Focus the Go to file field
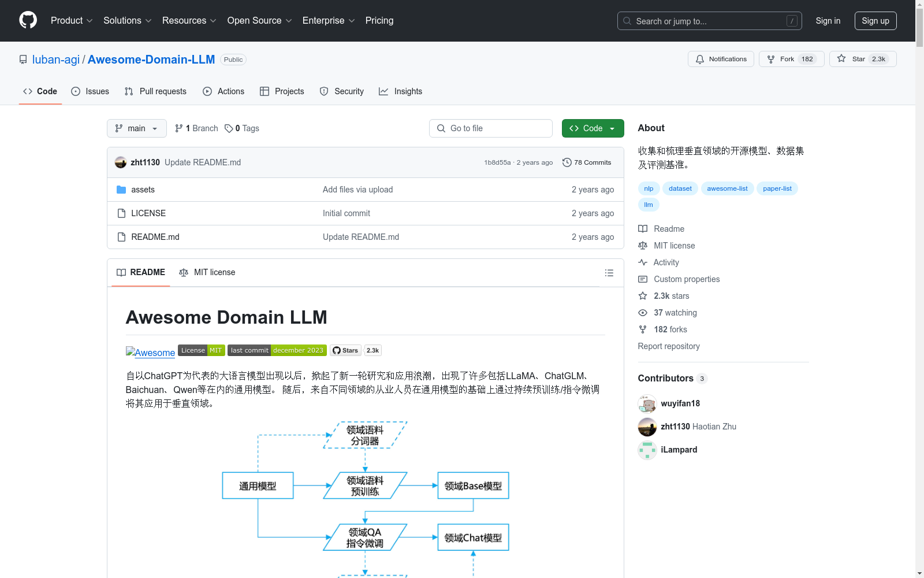Screen dimensions: 924x578 click(x=491, y=128)
